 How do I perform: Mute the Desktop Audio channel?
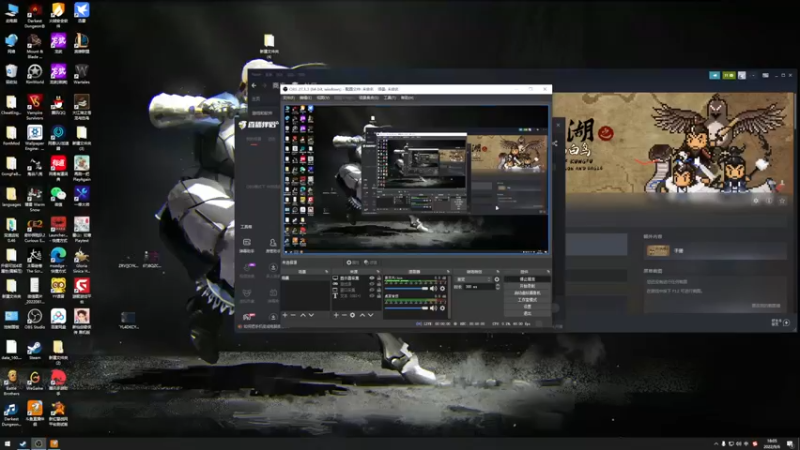click(433, 308)
